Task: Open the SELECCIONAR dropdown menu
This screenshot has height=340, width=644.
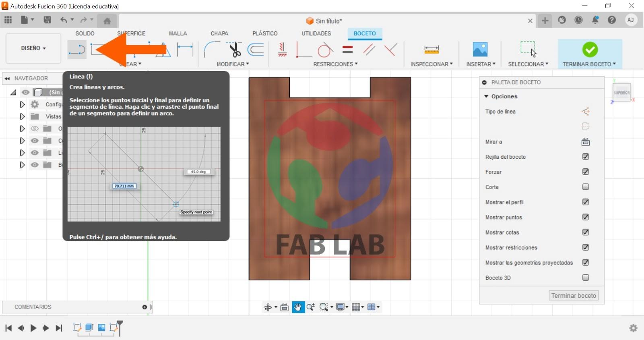Action: point(528,64)
